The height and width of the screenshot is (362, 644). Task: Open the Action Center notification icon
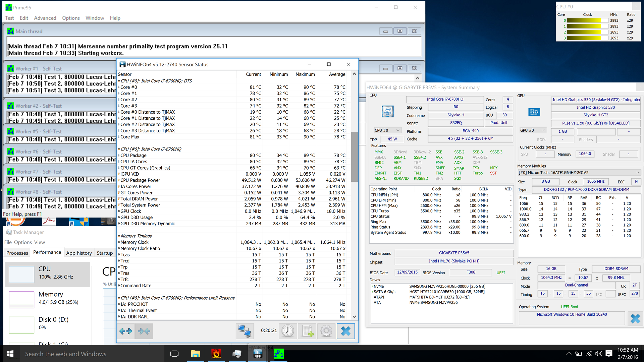(609, 354)
